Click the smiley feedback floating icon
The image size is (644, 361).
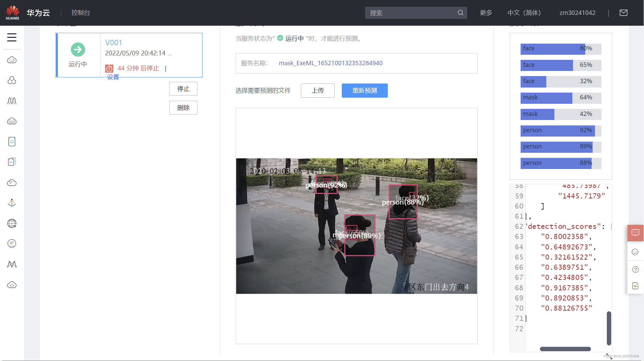[x=635, y=252]
